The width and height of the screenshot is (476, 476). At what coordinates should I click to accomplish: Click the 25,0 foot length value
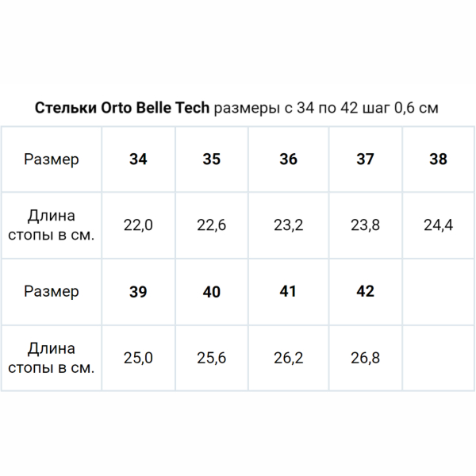[x=138, y=358]
